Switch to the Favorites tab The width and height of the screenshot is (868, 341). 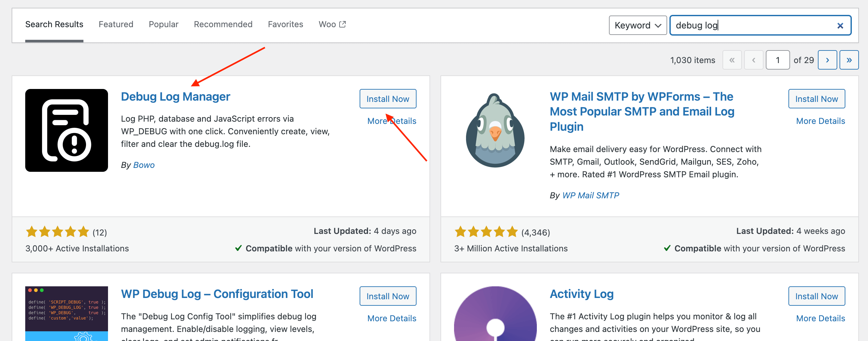click(x=286, y=24)
